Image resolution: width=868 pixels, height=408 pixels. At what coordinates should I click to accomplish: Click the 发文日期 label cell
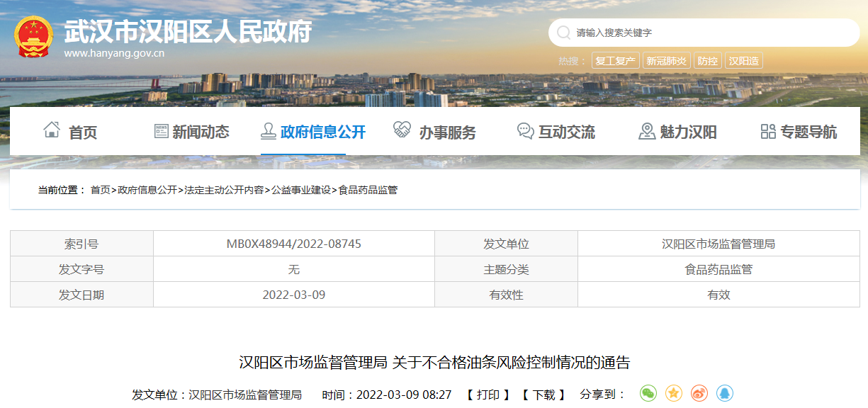pyautogui.click(x=81, y=295)
